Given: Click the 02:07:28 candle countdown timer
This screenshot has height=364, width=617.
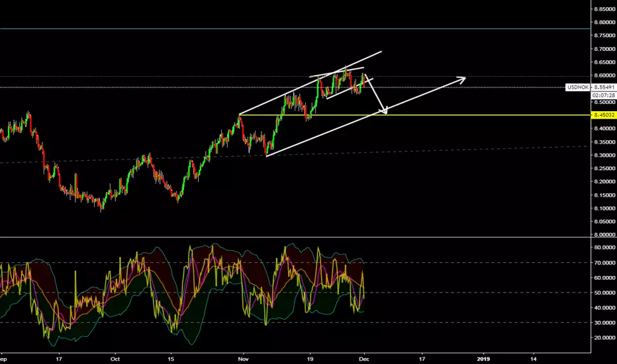Looking at the screenshot, I should pyautogui.click(x=604, y=95).
